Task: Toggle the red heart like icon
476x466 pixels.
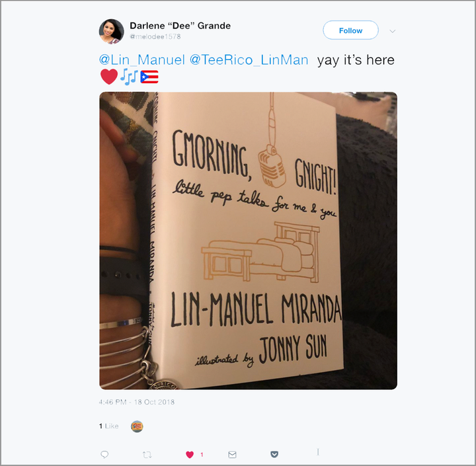Action: pos(190,455)
